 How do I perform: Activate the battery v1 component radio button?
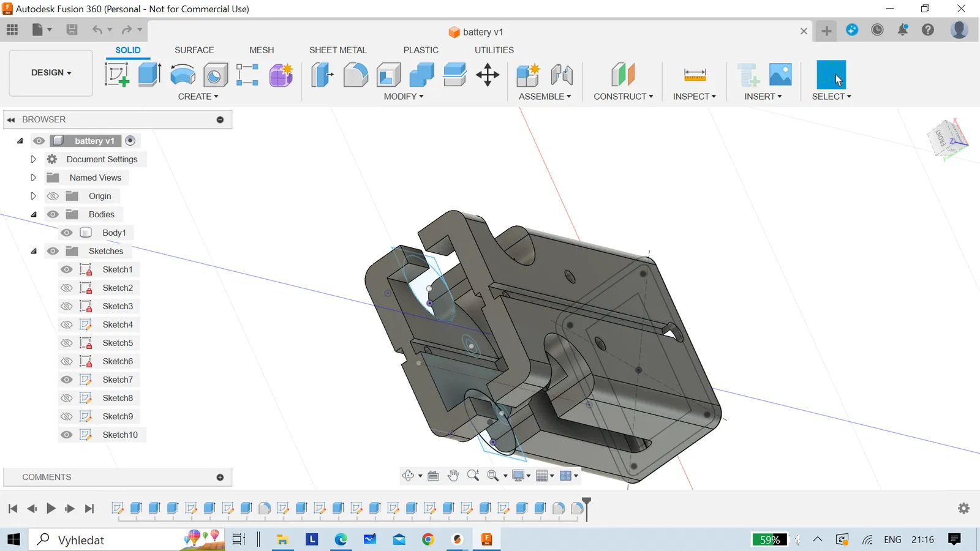[130, 141]
